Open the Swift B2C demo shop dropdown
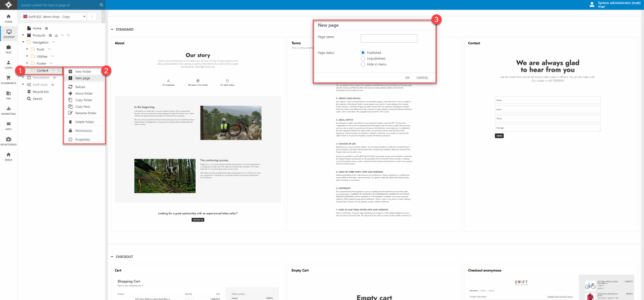Viewport: 644px width, 300px height. tap(53, 17)
